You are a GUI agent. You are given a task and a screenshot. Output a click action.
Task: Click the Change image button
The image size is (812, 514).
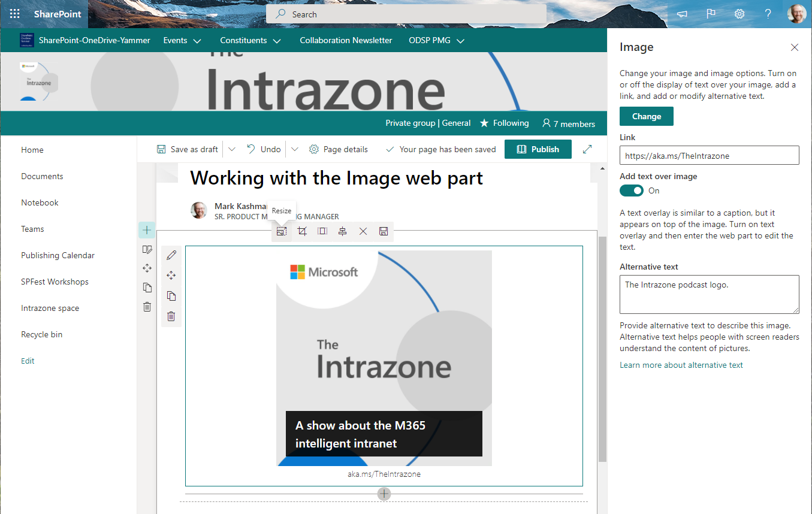coord(647,116)
